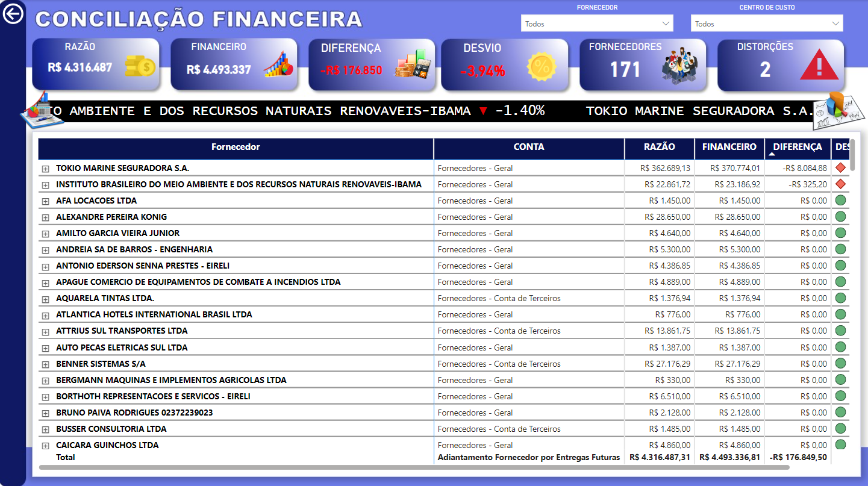
Task: Expand the AQUARELA TINTAS LTDA row
Action: [x=46, y=298]
